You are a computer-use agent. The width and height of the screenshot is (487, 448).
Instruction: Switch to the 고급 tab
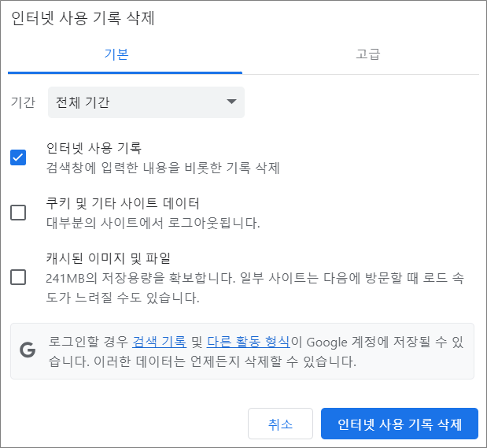pos(367,54)
